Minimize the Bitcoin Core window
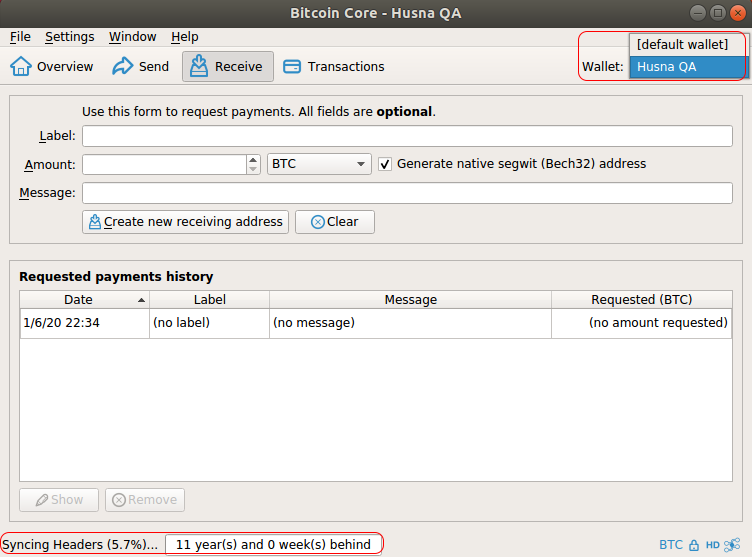The height and width of the screenshot is (557, 752). click(698, 13)
